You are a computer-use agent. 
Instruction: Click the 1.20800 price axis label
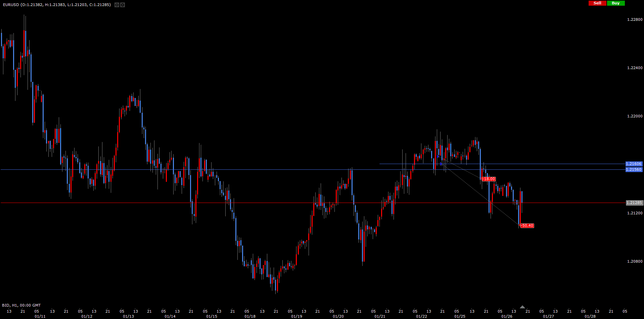(635, 261)
